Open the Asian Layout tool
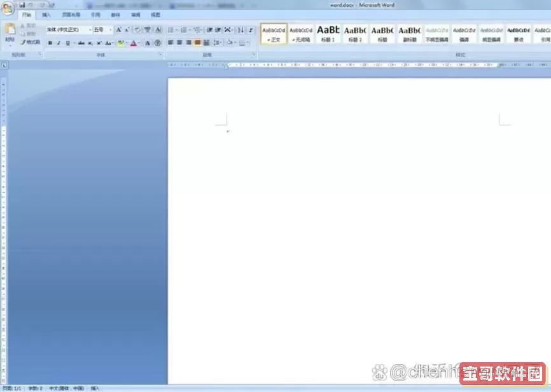The height and width of the screenshot is (392, 551). tap(228, 30)
